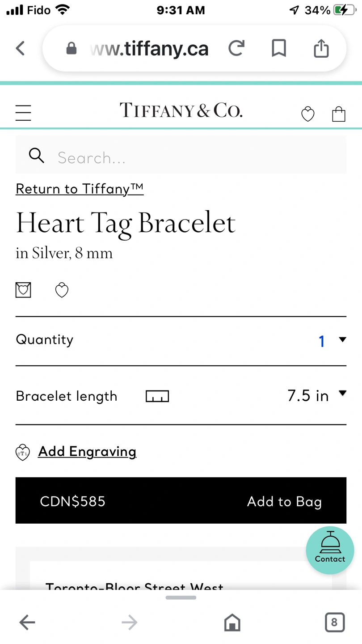The image size is (362, 644).
Task: Focus the Search input field
Action: click(x=181, y=155)
